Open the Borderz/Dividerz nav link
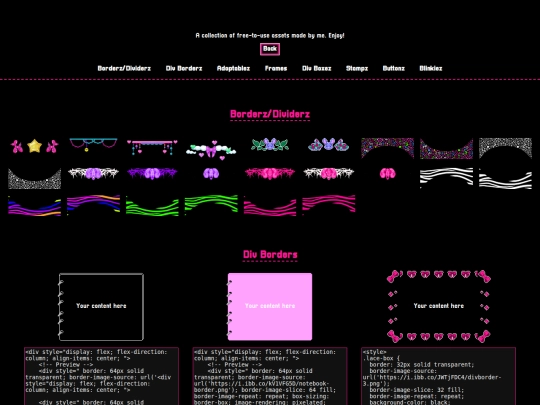Screen dimensions: 540x405 tap(124, 68)
